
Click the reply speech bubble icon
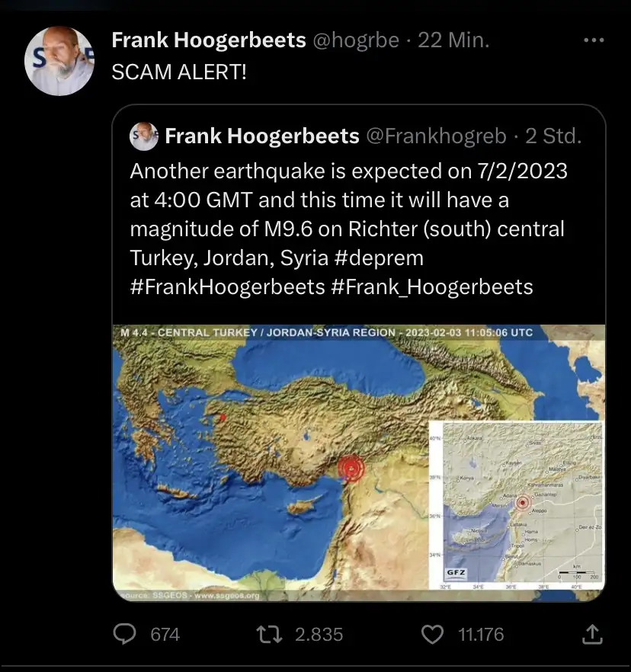pos(125,634)
